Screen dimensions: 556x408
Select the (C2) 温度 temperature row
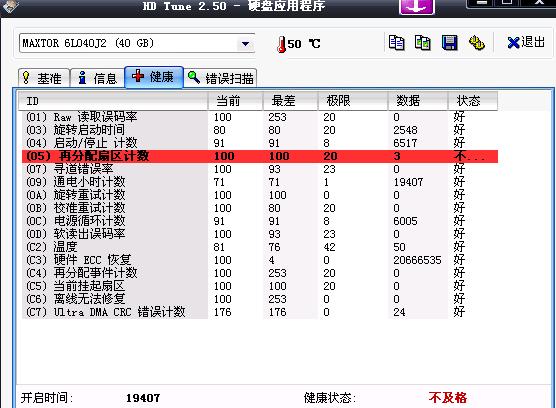pyautogui.click(x=260, y=247)
